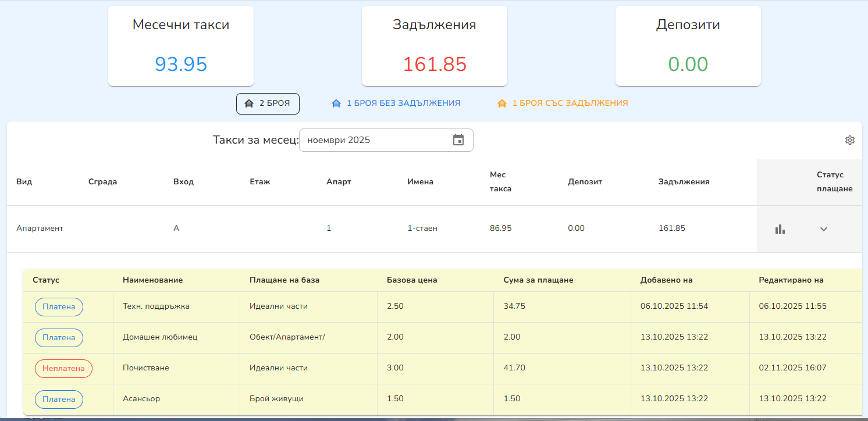Click house icon in 2 БРОЯ filter
Viewport: 868px width, 421px height.
(249, 104)
